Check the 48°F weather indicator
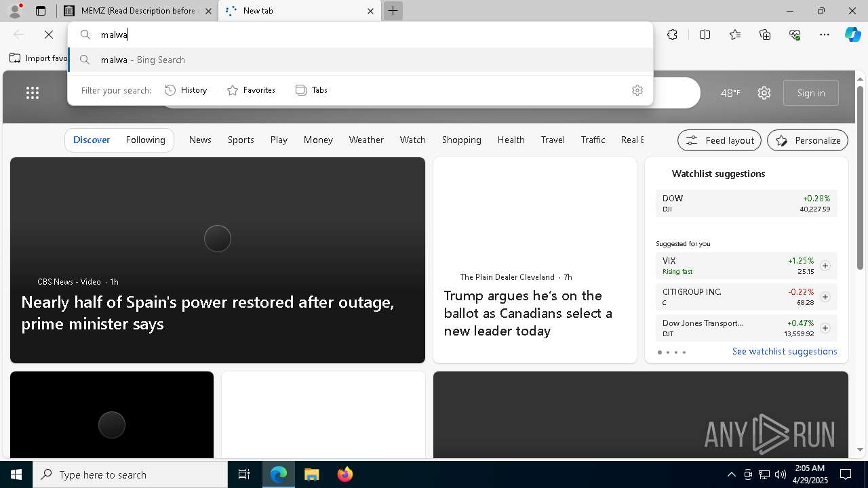This screenshot has width=868, height=488. pyautogui.click(x=730, y=93)
